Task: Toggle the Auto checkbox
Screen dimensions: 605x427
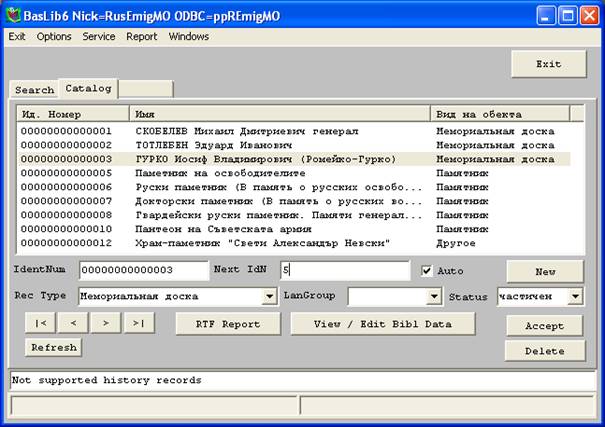Action: coord(427,271)
